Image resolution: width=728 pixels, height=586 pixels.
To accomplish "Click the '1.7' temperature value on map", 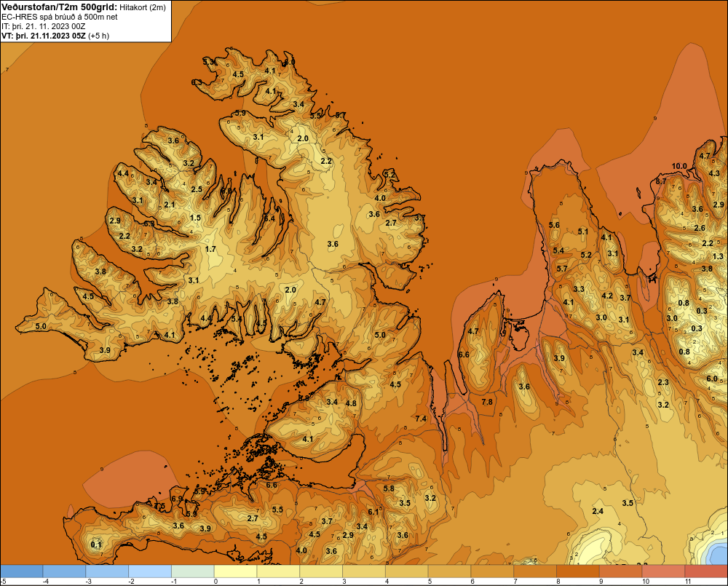I will tap(210, 249).
